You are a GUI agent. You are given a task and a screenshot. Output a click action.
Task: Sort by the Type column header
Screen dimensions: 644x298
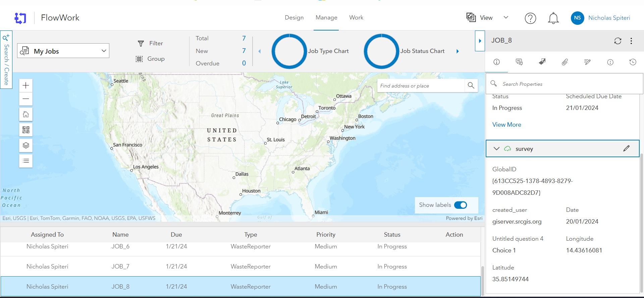coord(251,235)
